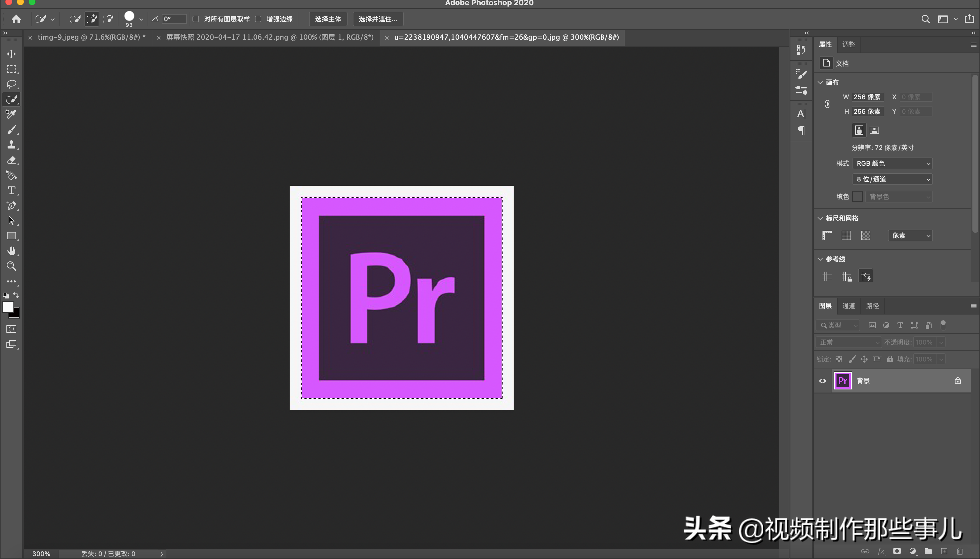Image resolution: width=980 pixels, height=559 pixels.
Task: Select the Pen tool
Action: 11,205
